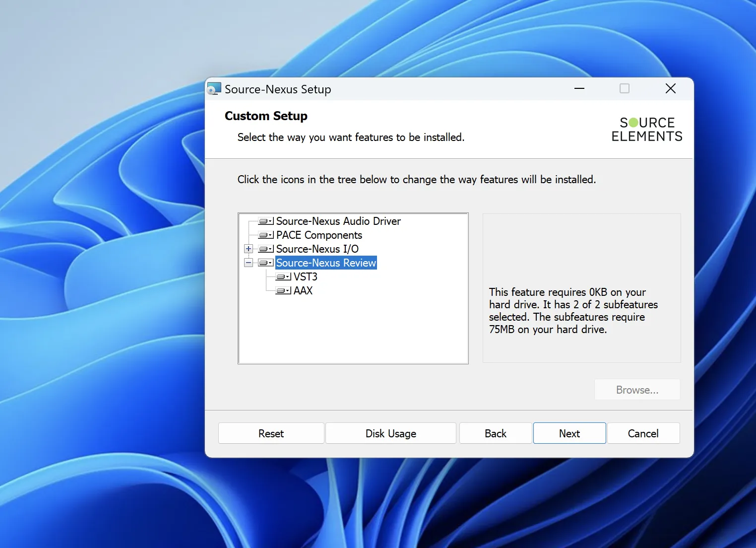This screenshot has width=756, height=548.
Task: Close the Source-Nexus Setup window
Action: click(x=671, y=89)
